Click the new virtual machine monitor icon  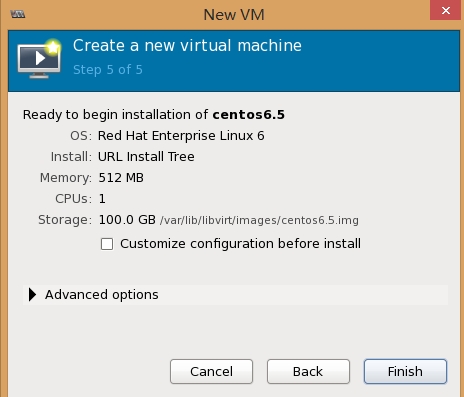coord(40,59)
